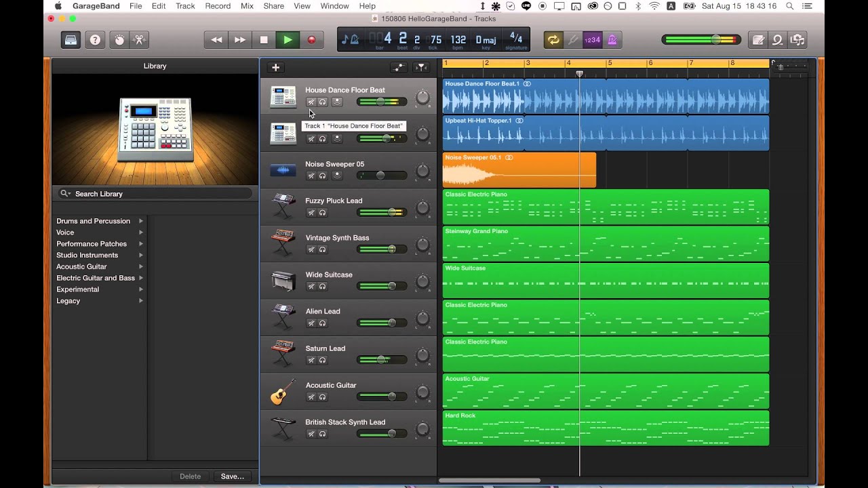The width and height of the screenshot is (868, 488).
Task: Select the Noise Sweeper 05 waveform icon
Action: [x=283, y=170]
